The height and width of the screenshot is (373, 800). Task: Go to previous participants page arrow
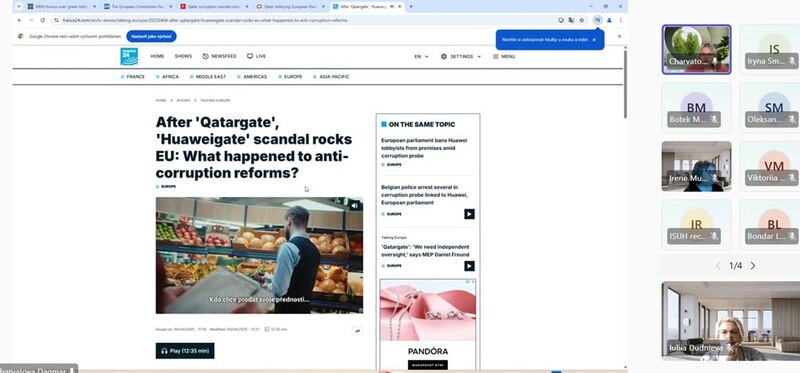coord(718,266)
